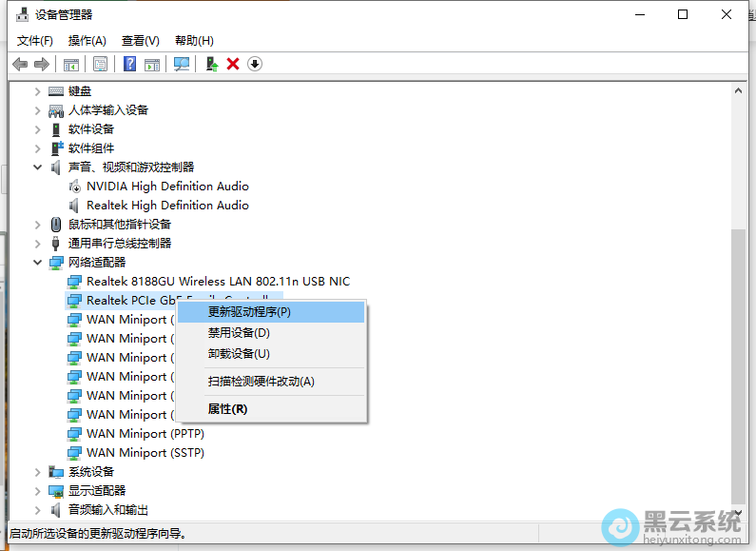Expand the 显示适配器 category
The width and height of the screenshot is (756, 551).
coord(38,491)
